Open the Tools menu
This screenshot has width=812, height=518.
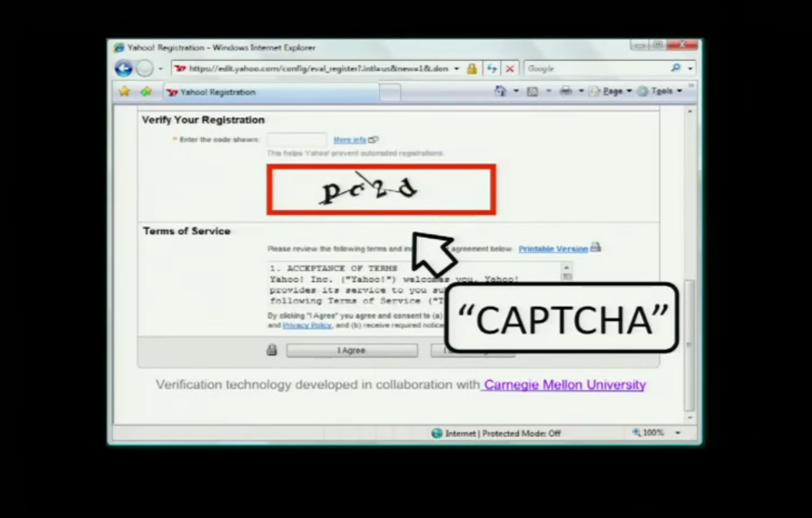click(x=661, y=92)
